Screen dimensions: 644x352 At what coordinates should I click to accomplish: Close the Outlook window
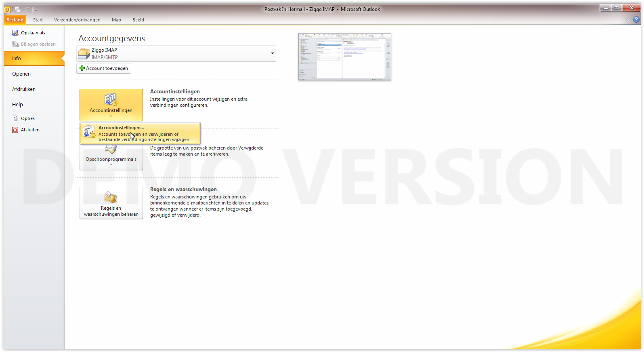pos(631,8)
